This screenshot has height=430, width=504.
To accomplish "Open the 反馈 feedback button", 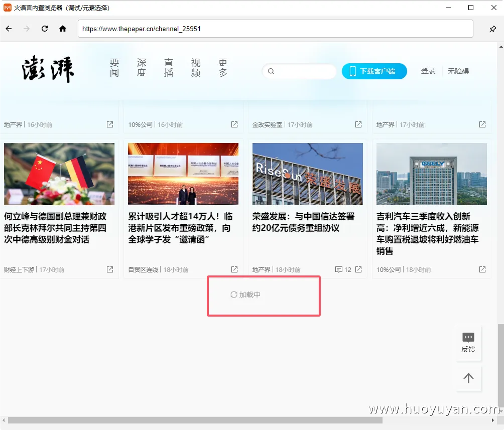I will pos(468,343).
